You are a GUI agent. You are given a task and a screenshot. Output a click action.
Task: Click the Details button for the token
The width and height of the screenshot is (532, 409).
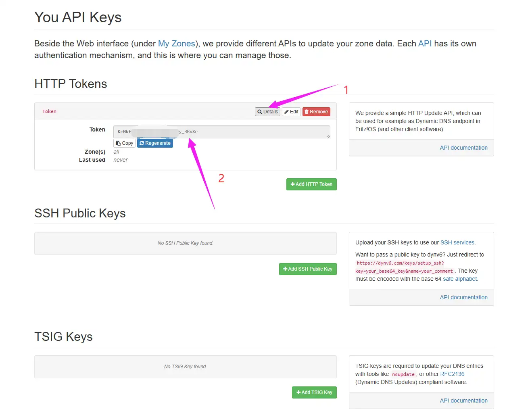coord(268,112)
